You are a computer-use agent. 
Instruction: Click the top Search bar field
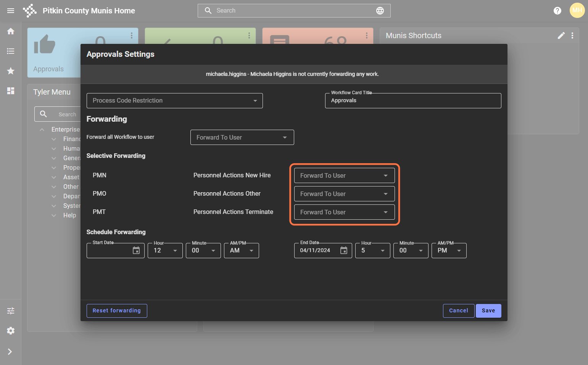294,11
